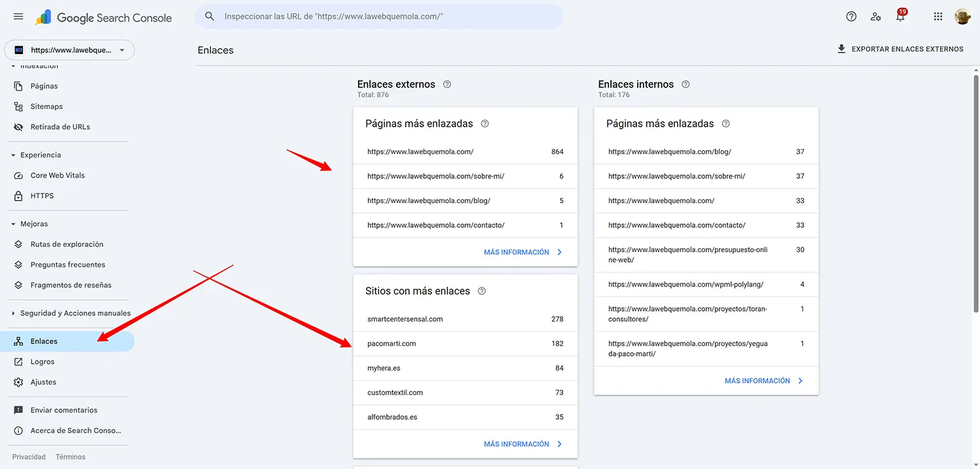Click the download icon next to EXPORTAR ENLACES EXTERNOS
This screenshot has height=469, width=980.
(x=842, y=48)
